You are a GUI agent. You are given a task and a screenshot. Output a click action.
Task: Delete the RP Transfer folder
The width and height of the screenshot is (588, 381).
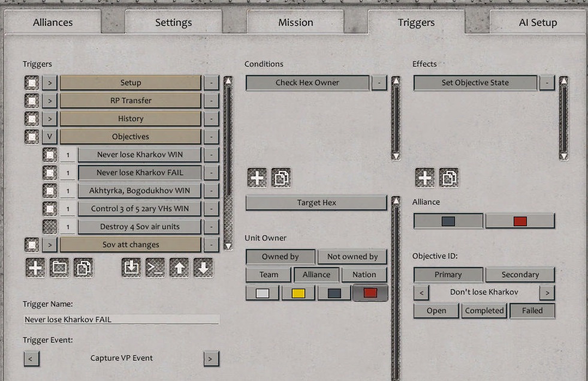(212, 101)
